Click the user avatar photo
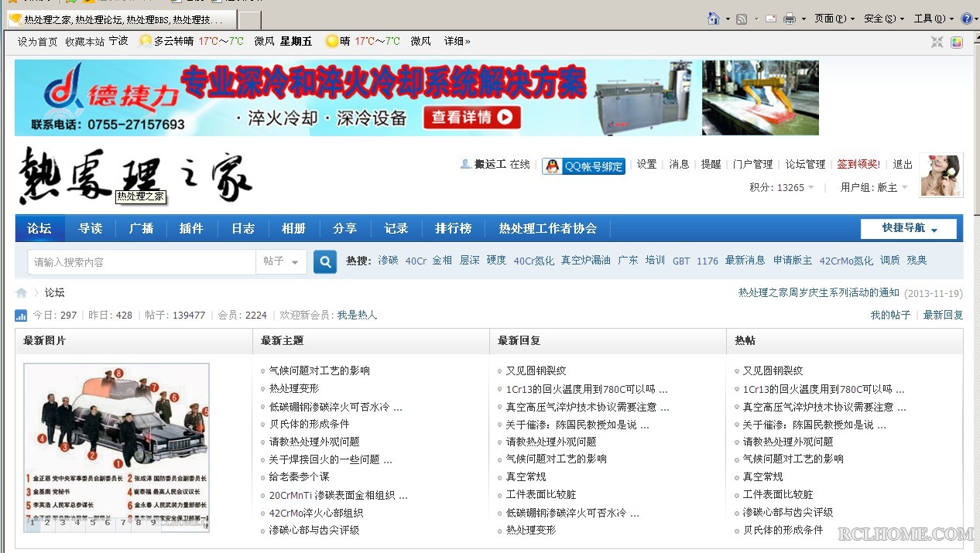The image size is (980, 553). (941, 176)
